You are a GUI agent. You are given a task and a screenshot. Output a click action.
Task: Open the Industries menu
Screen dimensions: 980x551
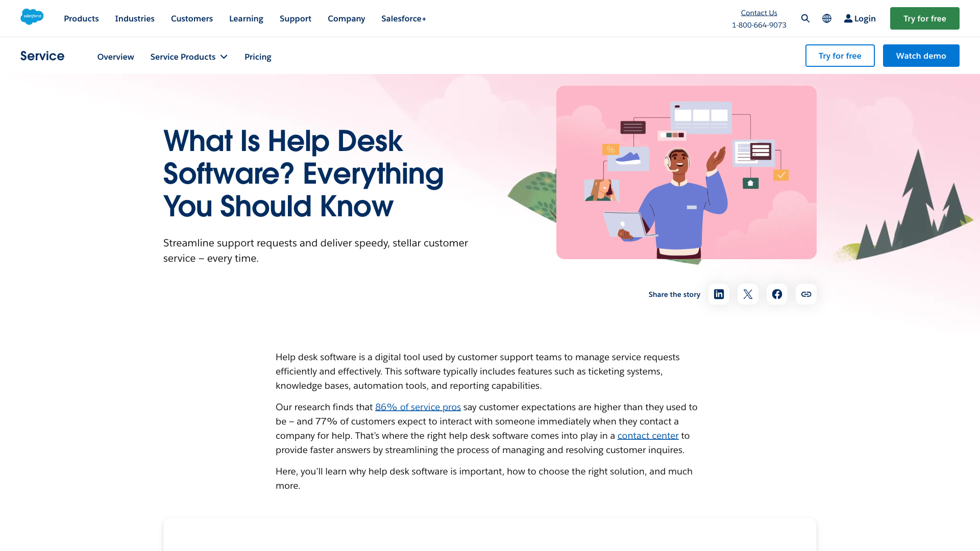pyautogui.click(x=135, y=18)
